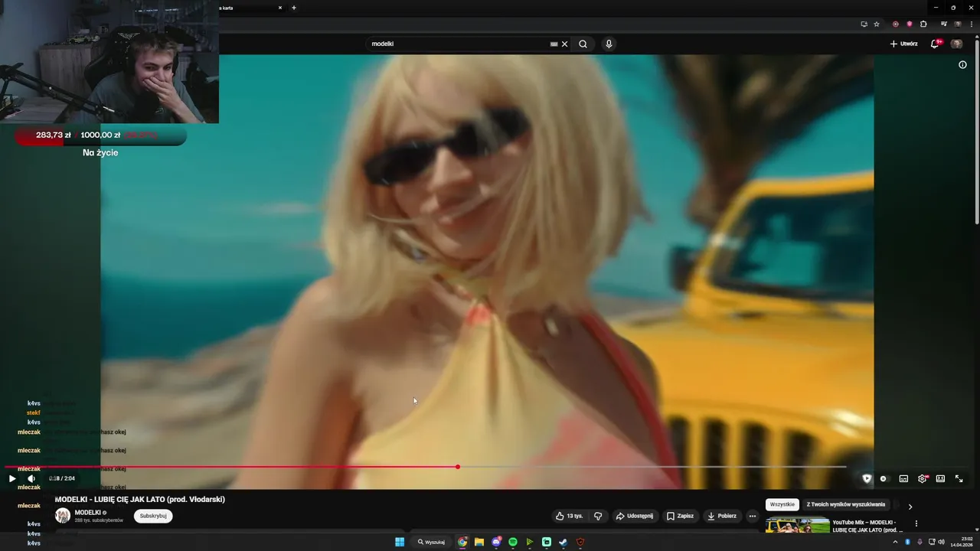Open the red circular extension icon
980x551 pixels.
[x=896, y=24]
